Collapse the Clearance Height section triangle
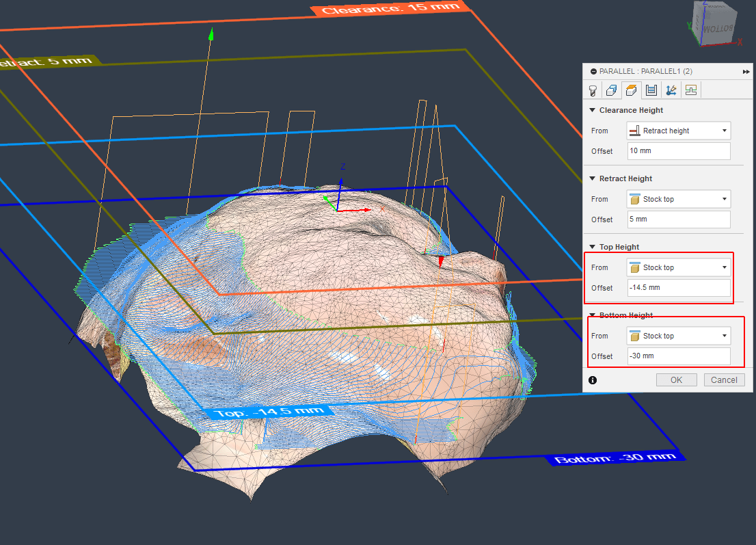This screenshot has width=756, height=545. click(x=592, y=109)
